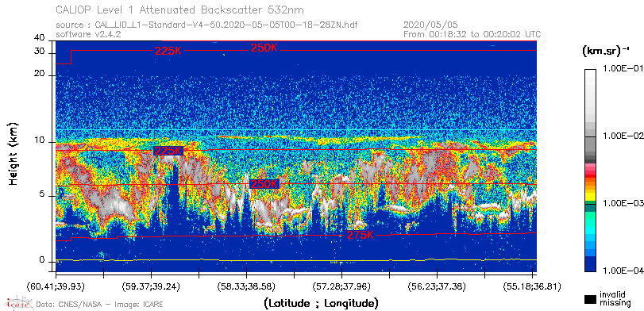Click coordinate label (58.33;38.58)
The height and width of the screenshot is (311, 644).
click(246, 286)
